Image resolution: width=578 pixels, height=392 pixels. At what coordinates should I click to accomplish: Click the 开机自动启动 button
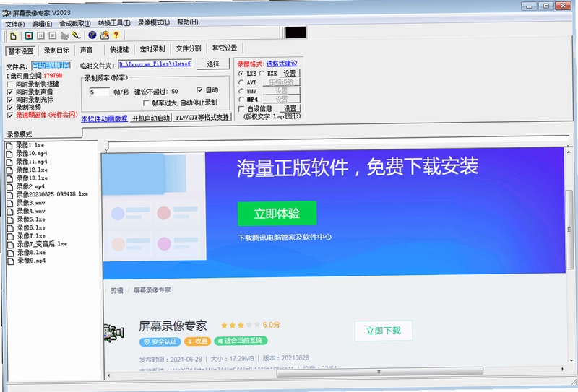pos(151,118)
